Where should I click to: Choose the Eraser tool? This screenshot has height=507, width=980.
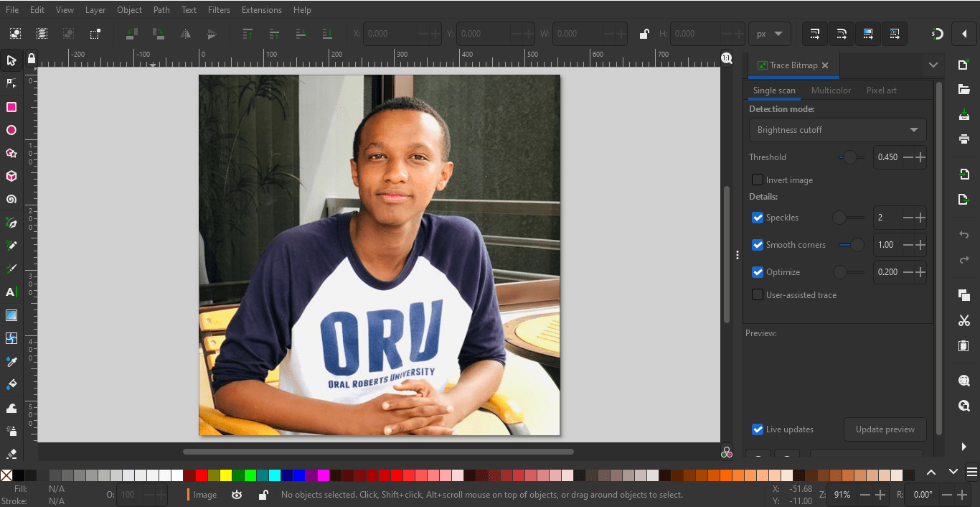(x=11, y=453)
